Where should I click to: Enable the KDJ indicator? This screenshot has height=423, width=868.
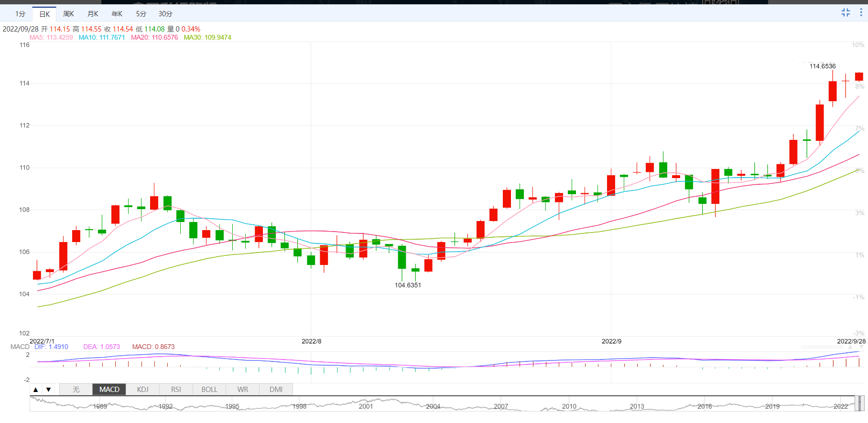coord(142,390)
